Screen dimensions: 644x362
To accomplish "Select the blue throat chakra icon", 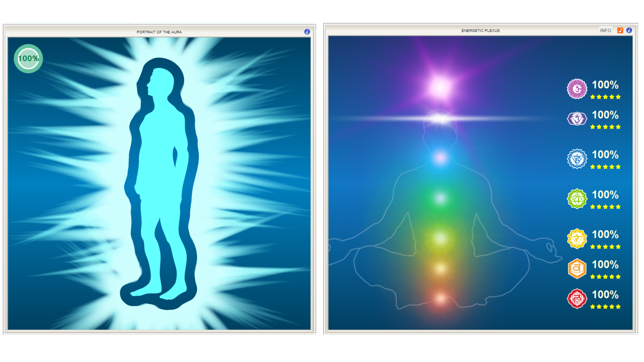I will (577, 159).
